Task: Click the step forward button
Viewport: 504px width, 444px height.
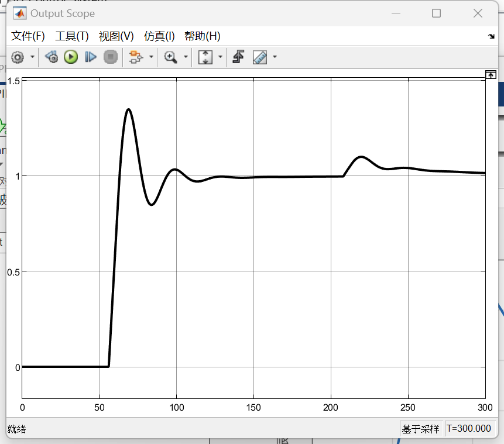Action: tap(90, 57)
